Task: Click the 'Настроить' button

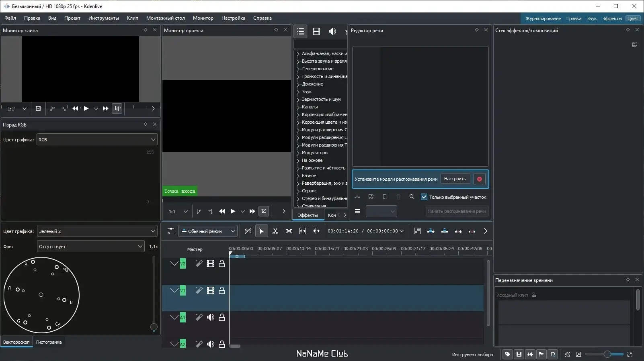Action: pos(455,179)
